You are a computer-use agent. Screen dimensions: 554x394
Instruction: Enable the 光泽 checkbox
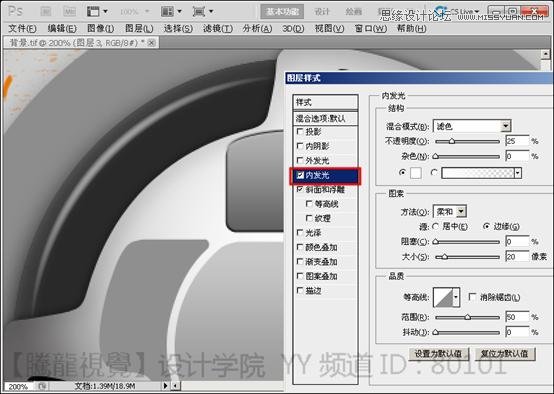point(300,233)
